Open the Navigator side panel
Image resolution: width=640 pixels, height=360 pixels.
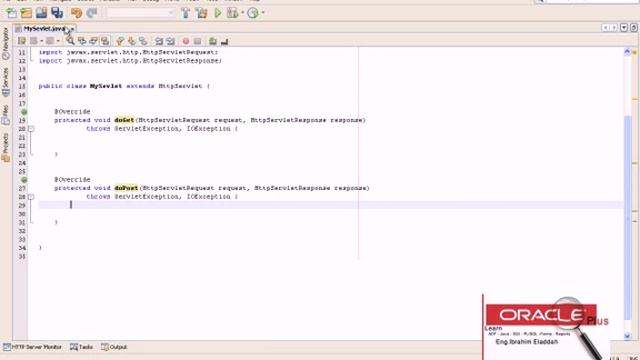(x=6, y=44)
